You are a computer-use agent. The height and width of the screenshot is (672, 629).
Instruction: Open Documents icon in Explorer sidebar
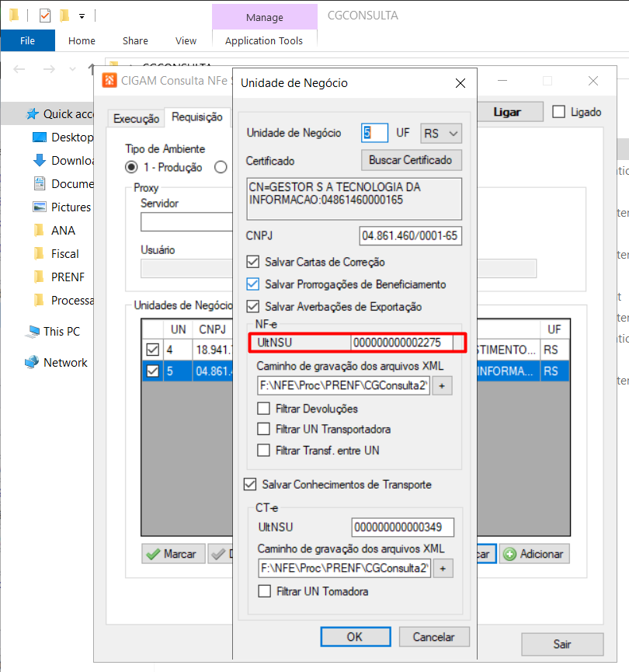[40, 183]
